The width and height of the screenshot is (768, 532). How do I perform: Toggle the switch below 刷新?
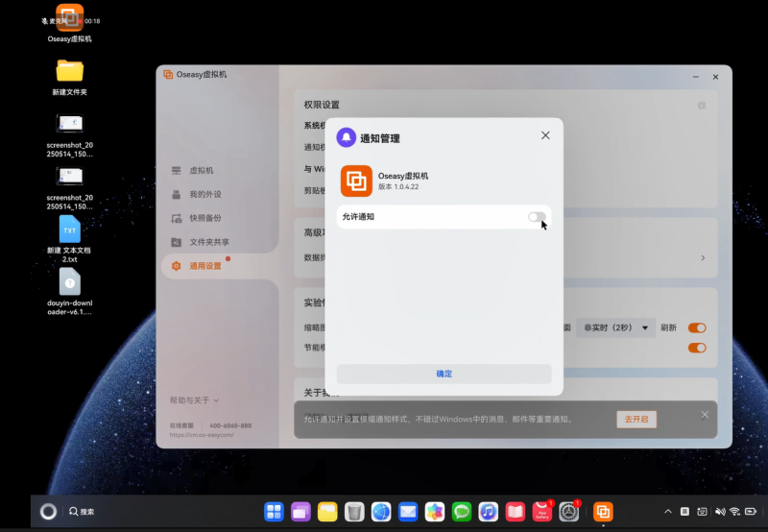click(x=697, y=348)
